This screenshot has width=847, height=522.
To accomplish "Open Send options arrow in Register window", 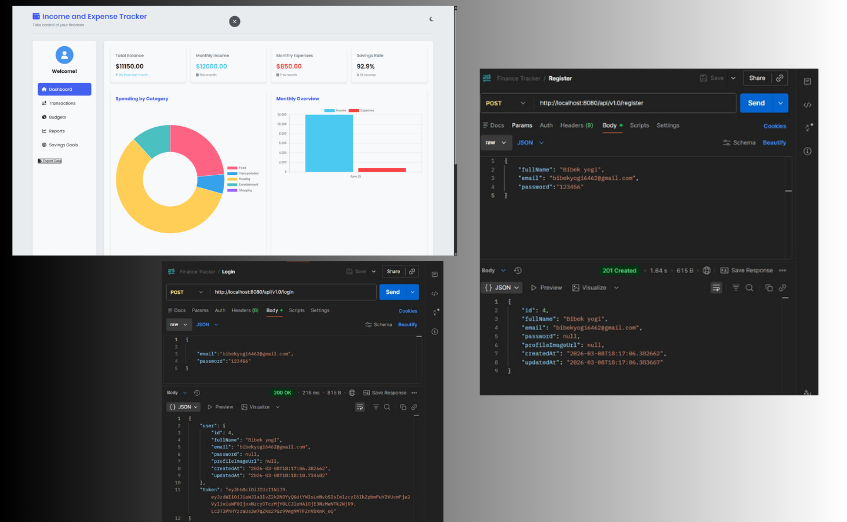I will tap(781, 103).
